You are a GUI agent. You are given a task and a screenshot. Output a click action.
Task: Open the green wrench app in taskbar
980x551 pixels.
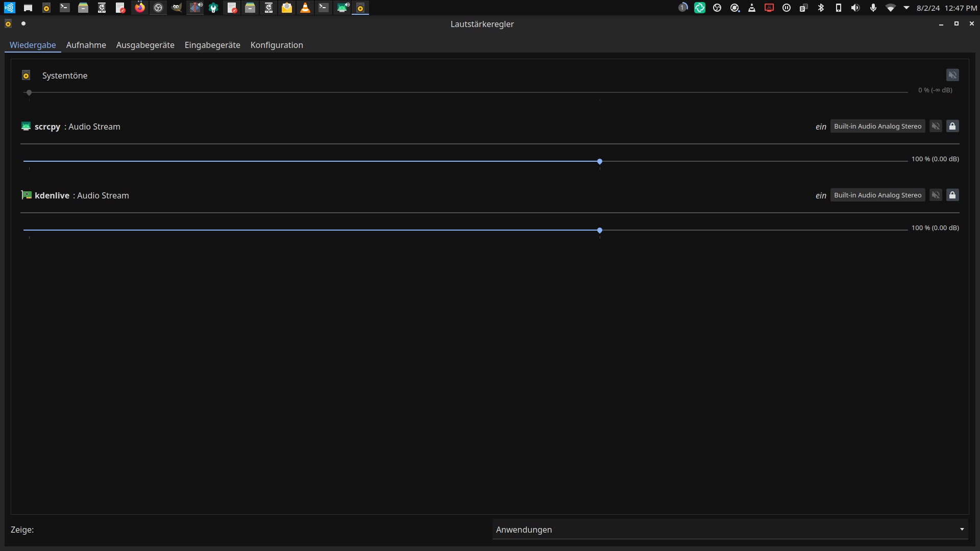[x=214, y=8]
